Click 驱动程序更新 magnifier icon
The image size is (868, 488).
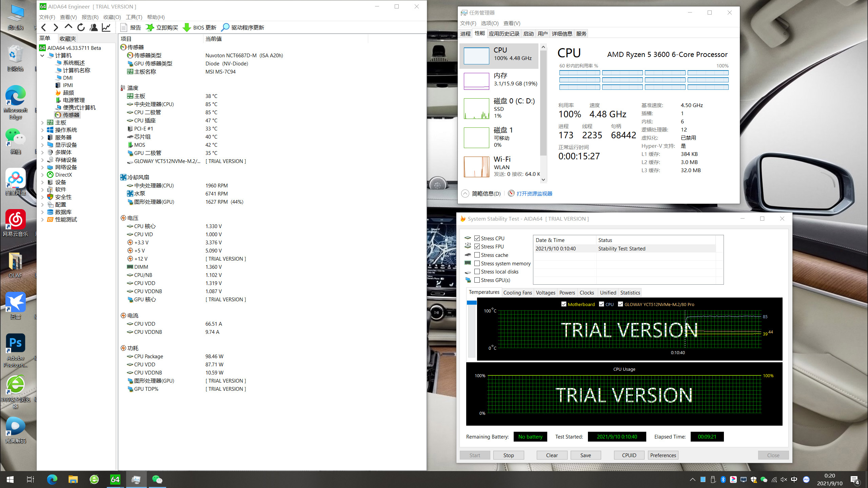coord(225,27)
